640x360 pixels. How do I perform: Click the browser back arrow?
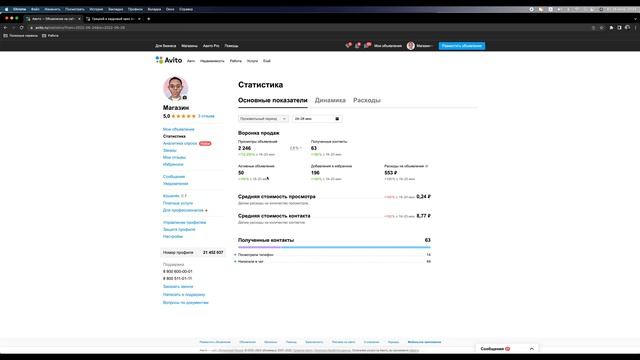[x=5, y=27]
